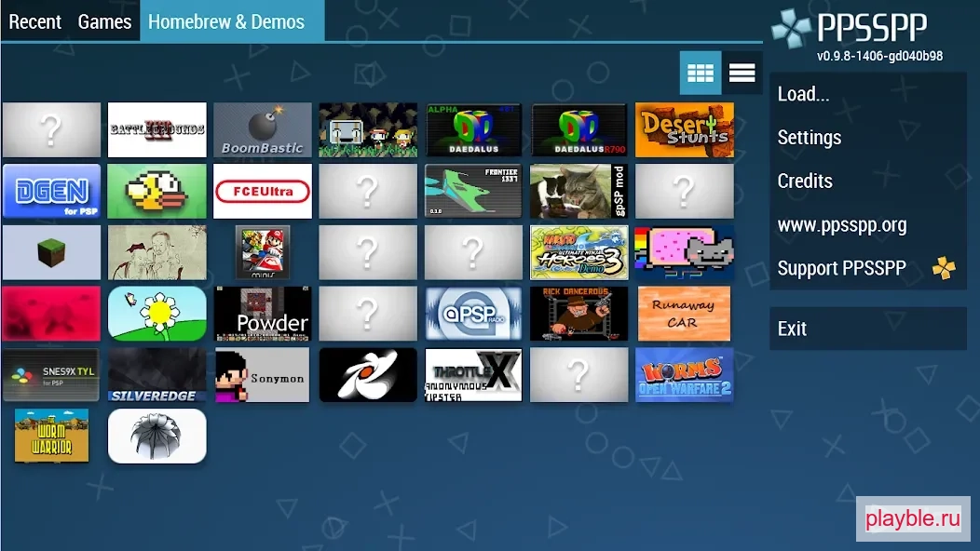Switch to list view layout
The image size is (980, 551).
742,74
